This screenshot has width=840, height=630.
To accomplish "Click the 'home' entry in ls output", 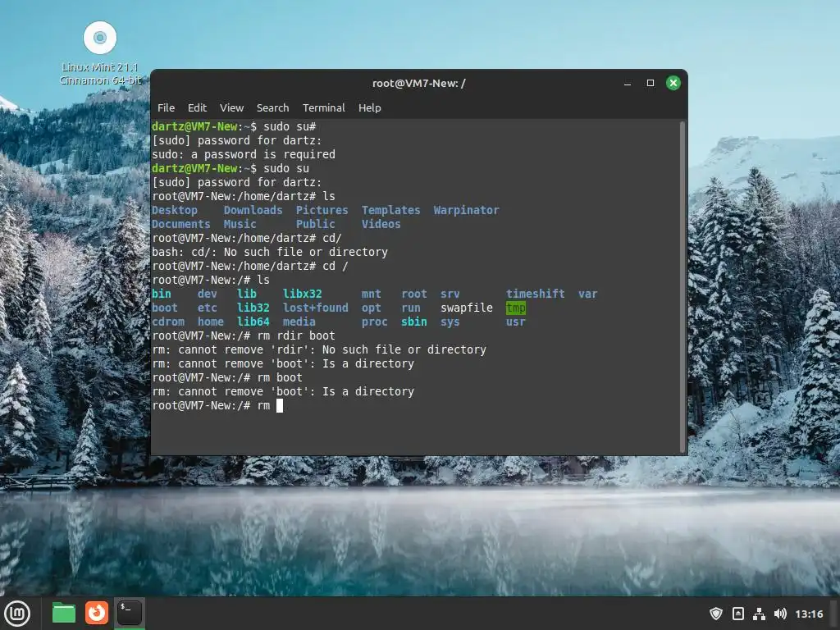I will [211, 322].
